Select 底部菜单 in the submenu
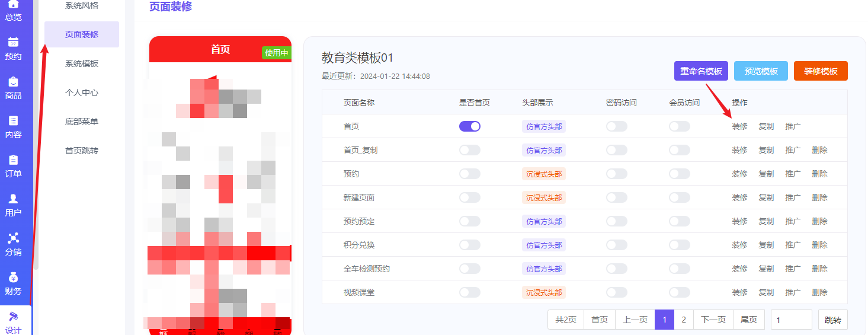The width and height of the screenshot is (868, 335). coord(82,122)
